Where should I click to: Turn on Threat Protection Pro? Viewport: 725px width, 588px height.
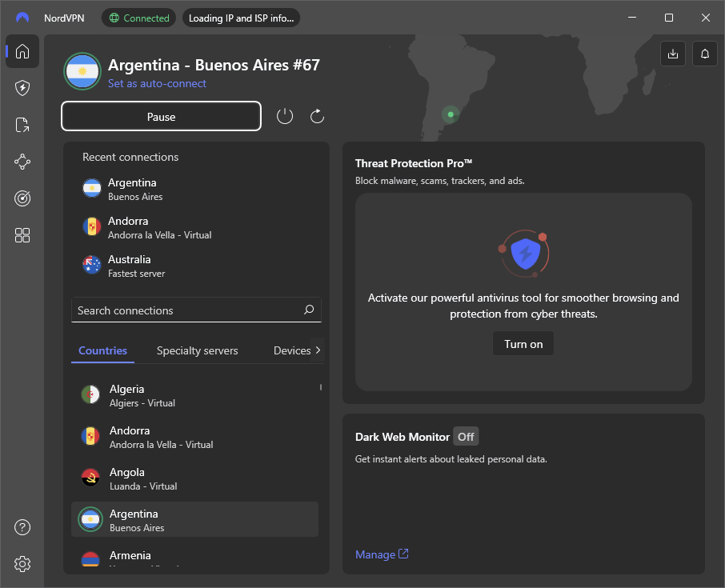tap(523, 344)
